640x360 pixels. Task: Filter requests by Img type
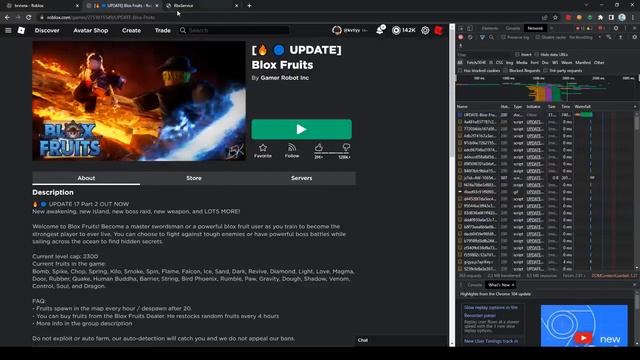tap(509, 62)
